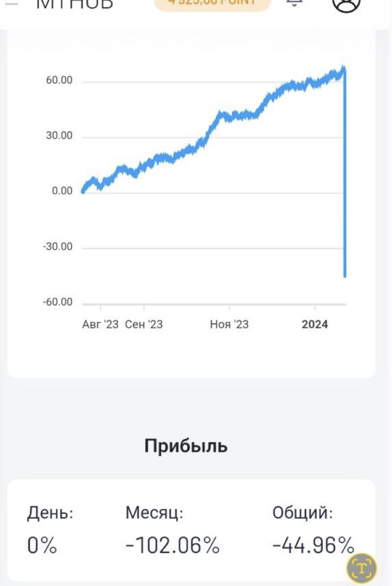Click the 30.00 y-axis label

coord(59,136)
